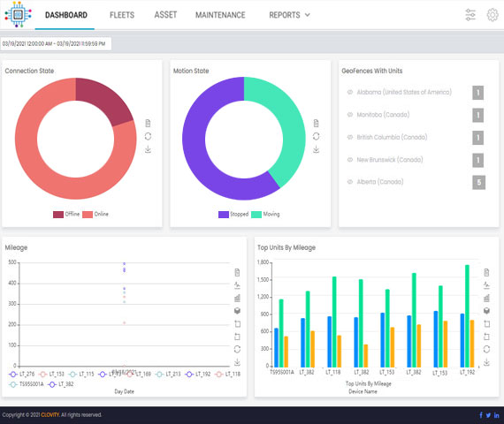Toggle eye icon for Manitoba geofence
The image size is (504, 424).
350,115
